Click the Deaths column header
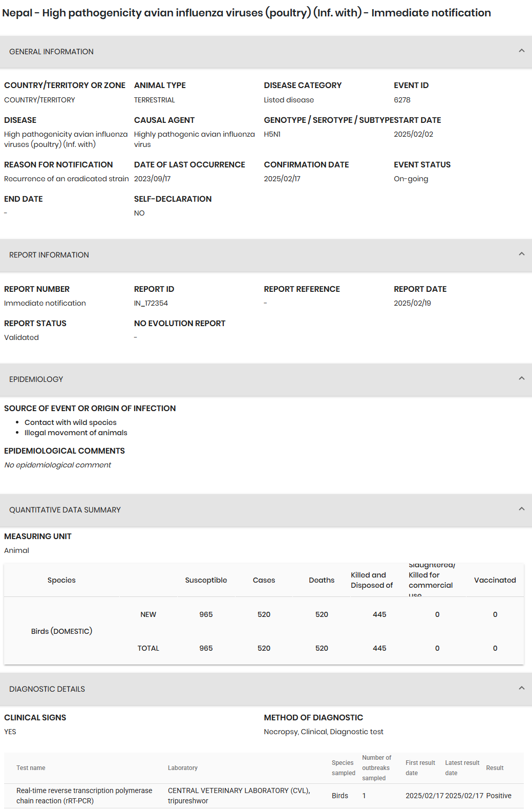Viewport: 532px width, 812px height. (322, 580)
